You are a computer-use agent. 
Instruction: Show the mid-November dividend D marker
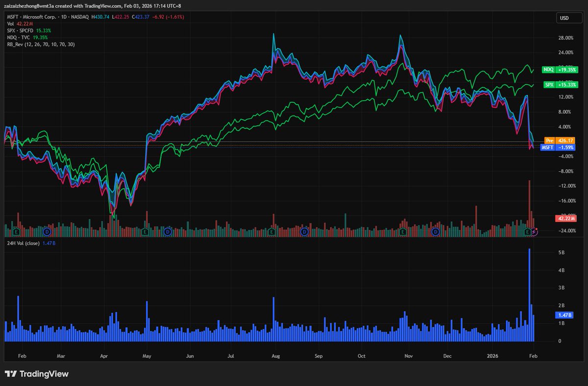(x=435, y=231)
